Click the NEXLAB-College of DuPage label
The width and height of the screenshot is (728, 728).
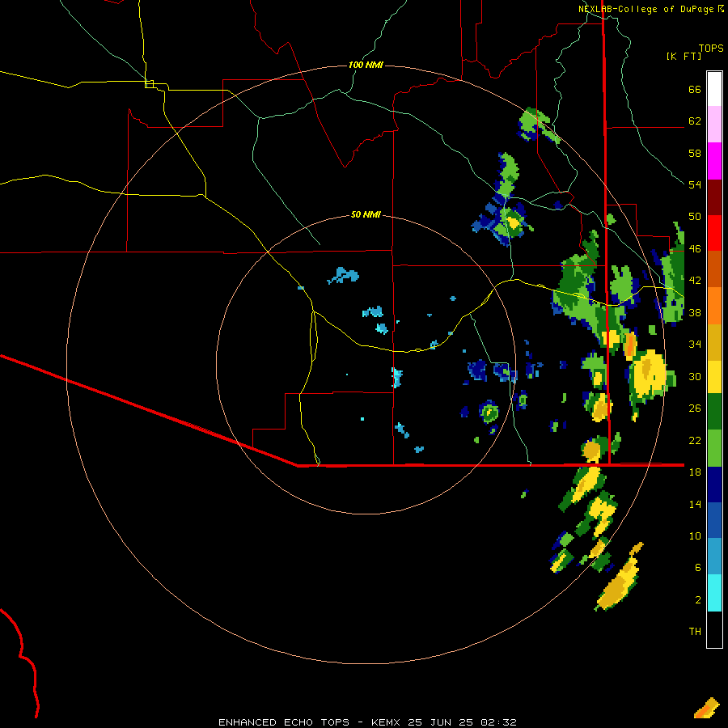645,9
